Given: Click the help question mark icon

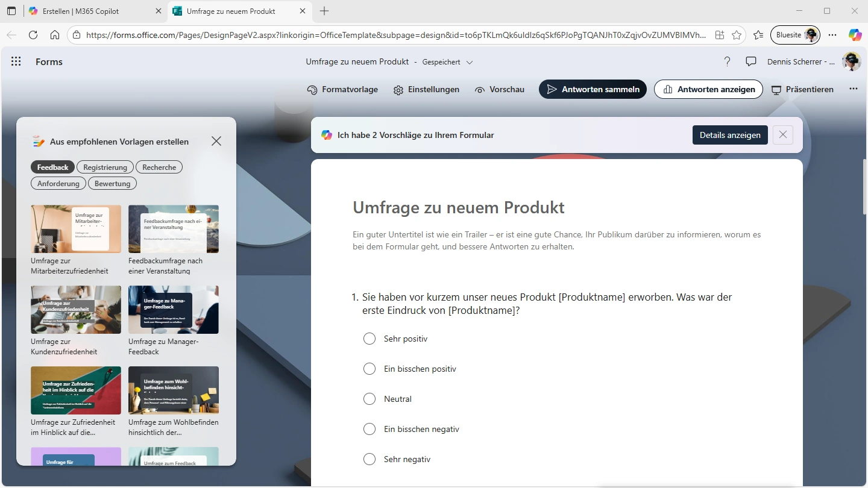Looking at the screenshot, I should pos(727,61).
